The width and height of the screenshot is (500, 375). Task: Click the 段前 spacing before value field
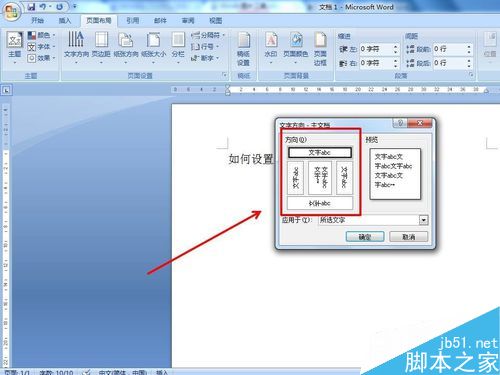[449, 49]
